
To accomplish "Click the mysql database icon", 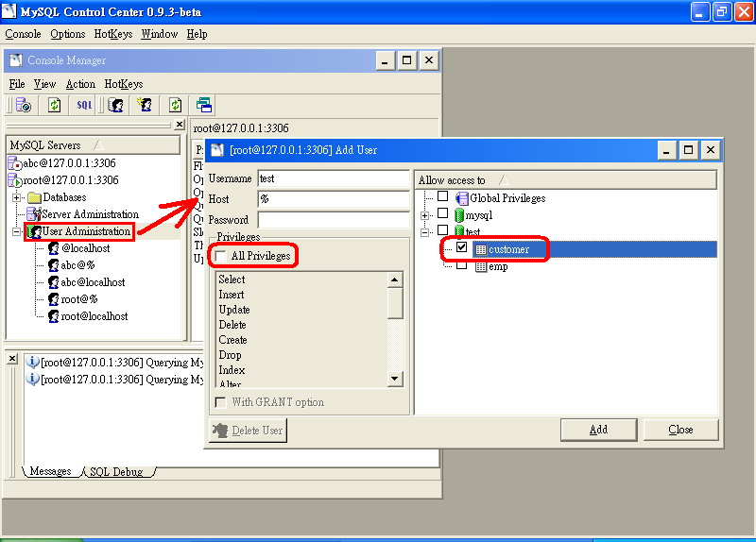I will coord(459,215).
